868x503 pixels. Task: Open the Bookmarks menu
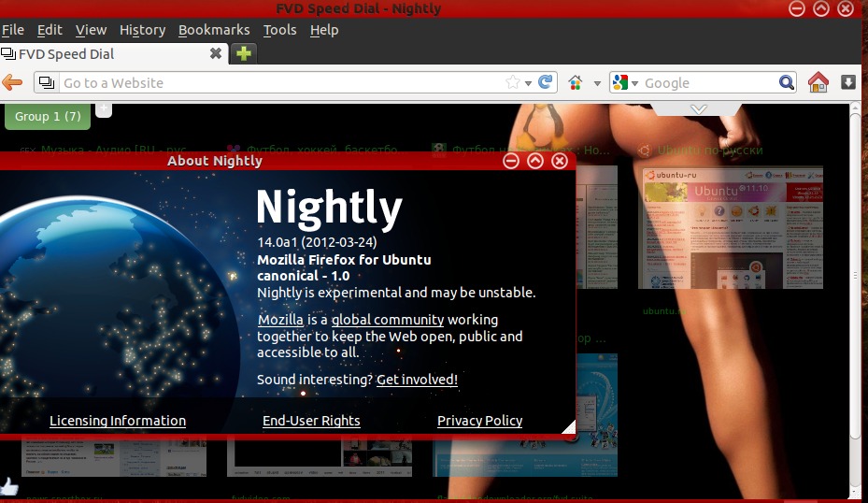pos(214,30)
